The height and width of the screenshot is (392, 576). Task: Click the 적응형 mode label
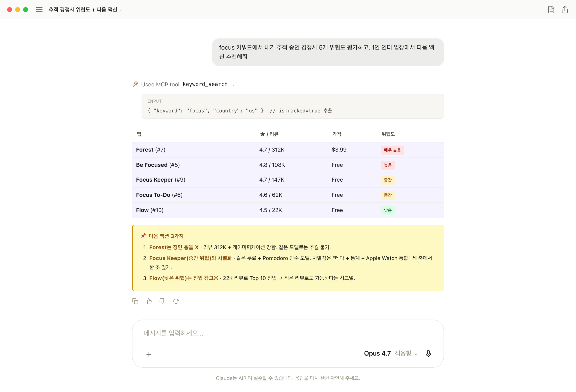click(x=403, y=353)
